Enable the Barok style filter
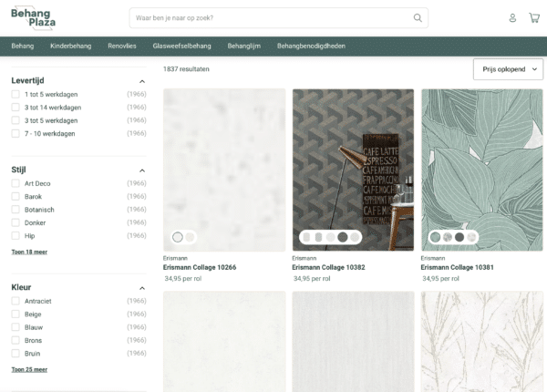Screen dimensions: 547x392 point(15,196)
